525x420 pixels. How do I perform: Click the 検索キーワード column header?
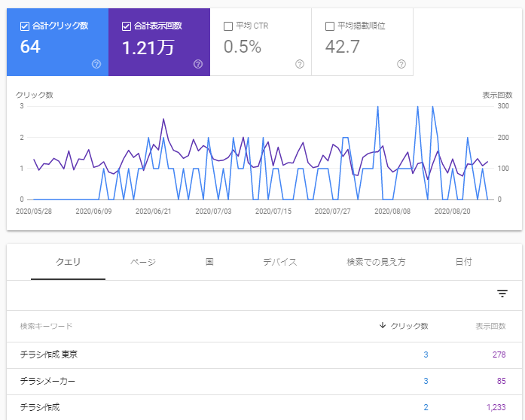[46, 326]
